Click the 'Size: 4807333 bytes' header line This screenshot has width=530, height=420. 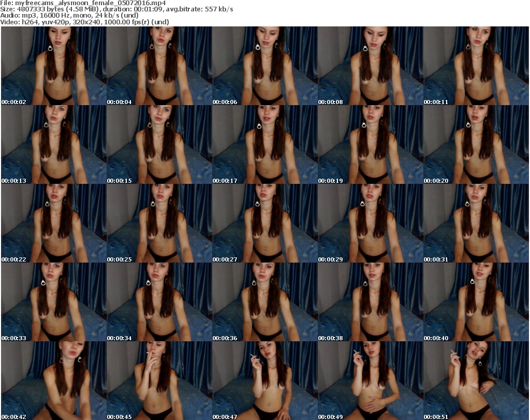116,9
